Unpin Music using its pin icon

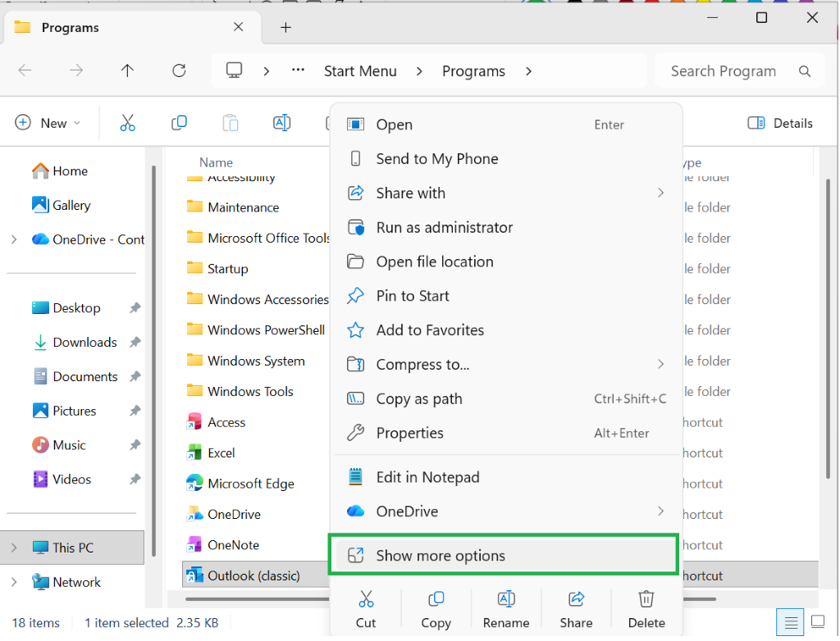click(x=135, y=445)
